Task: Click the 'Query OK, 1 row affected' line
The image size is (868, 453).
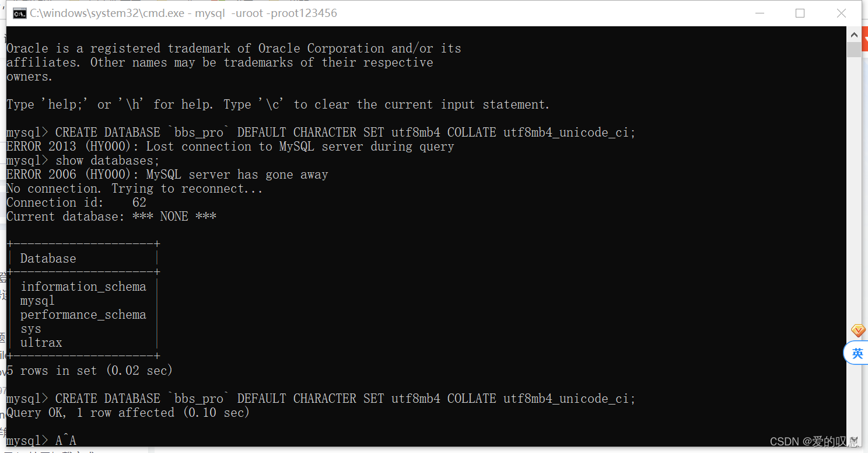Action: 127,412
